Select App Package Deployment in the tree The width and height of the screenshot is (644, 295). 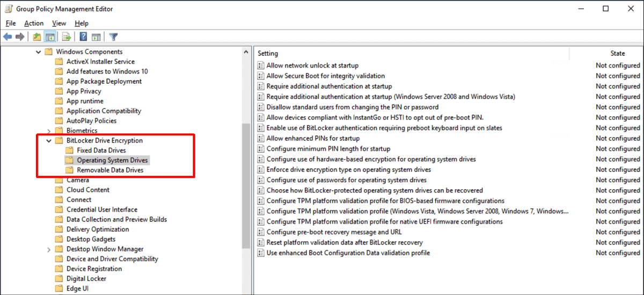tap(104, 82)
